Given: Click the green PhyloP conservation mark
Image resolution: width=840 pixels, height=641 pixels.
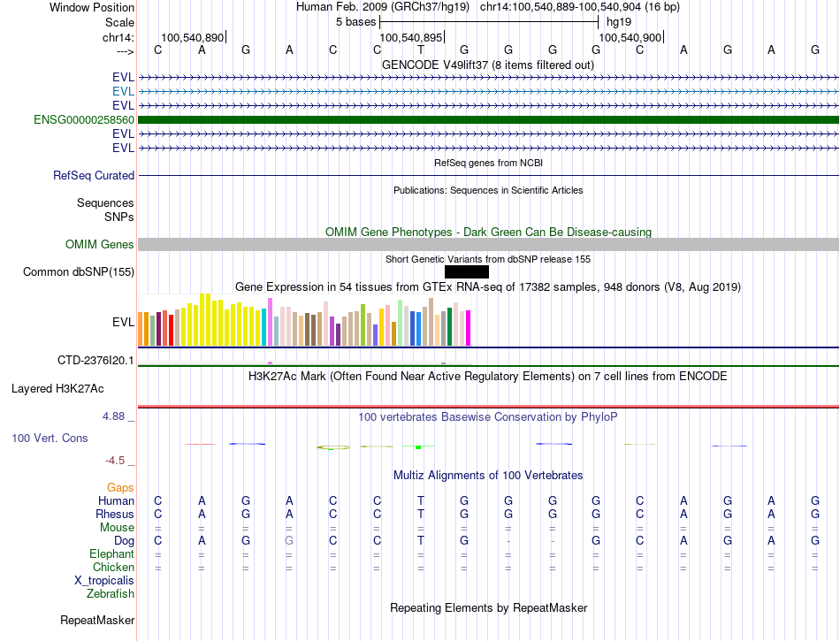Looking at the screenshot, I should coord(418,446).
